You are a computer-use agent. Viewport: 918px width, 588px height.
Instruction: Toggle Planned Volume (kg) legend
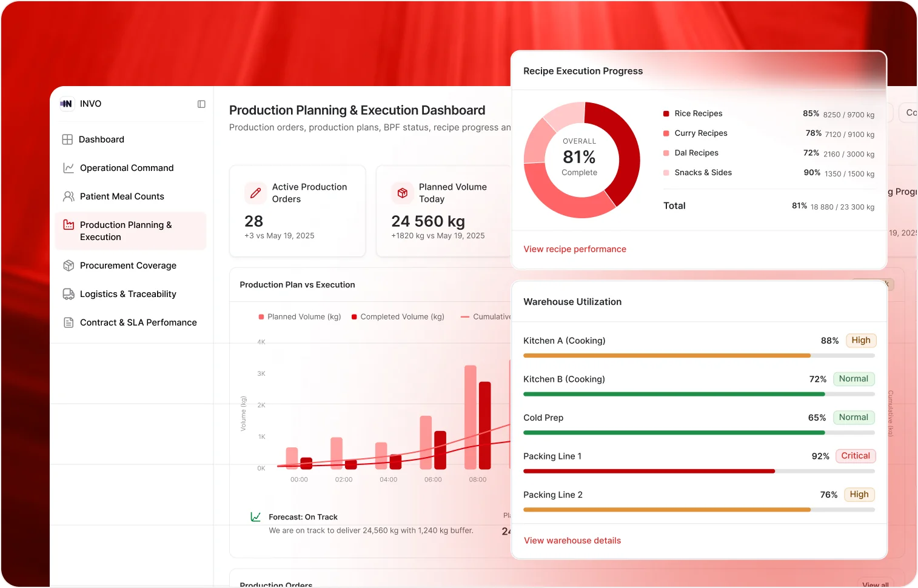[300, 317]
